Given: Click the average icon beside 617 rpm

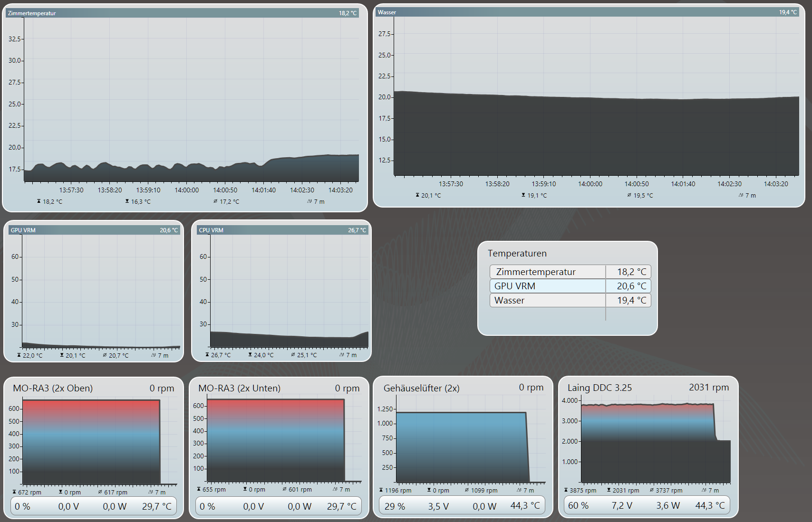Looking at the screenshot, I should 100,492.
